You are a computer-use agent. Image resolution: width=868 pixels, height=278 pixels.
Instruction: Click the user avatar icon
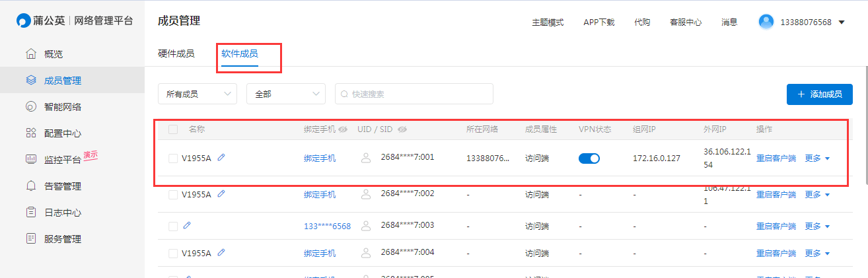(766, 22)
